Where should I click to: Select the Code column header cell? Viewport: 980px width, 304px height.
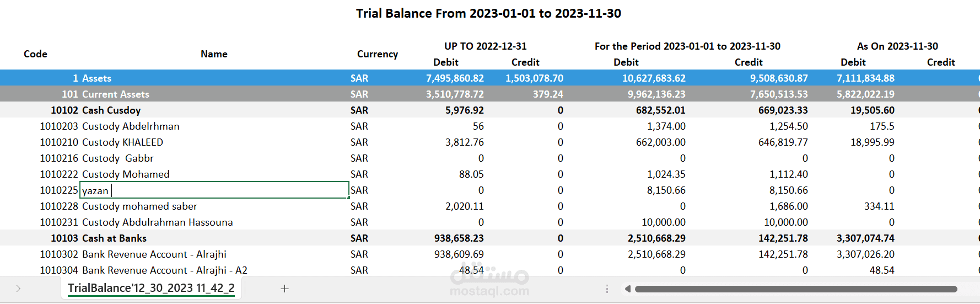[35, 54]
